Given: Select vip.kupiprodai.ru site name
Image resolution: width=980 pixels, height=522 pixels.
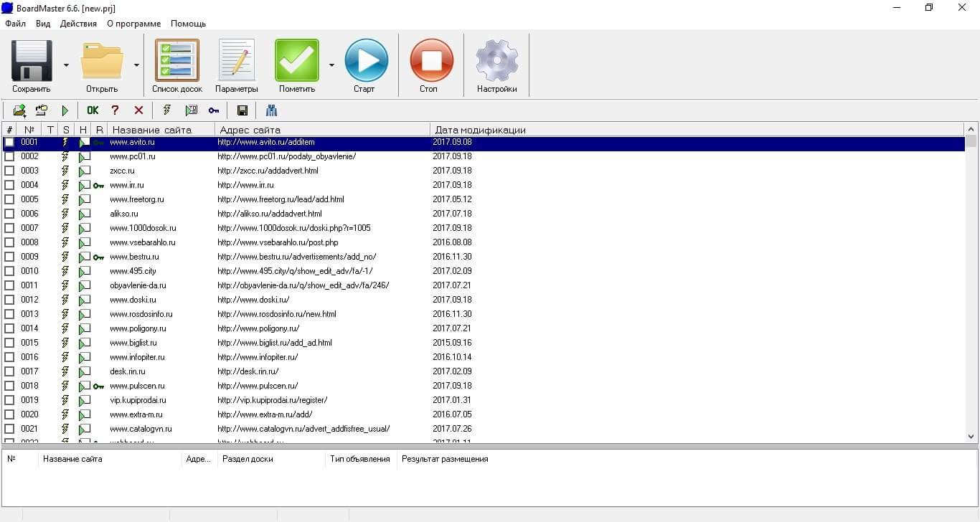Looking at the screenshot, I should point(138,400).
